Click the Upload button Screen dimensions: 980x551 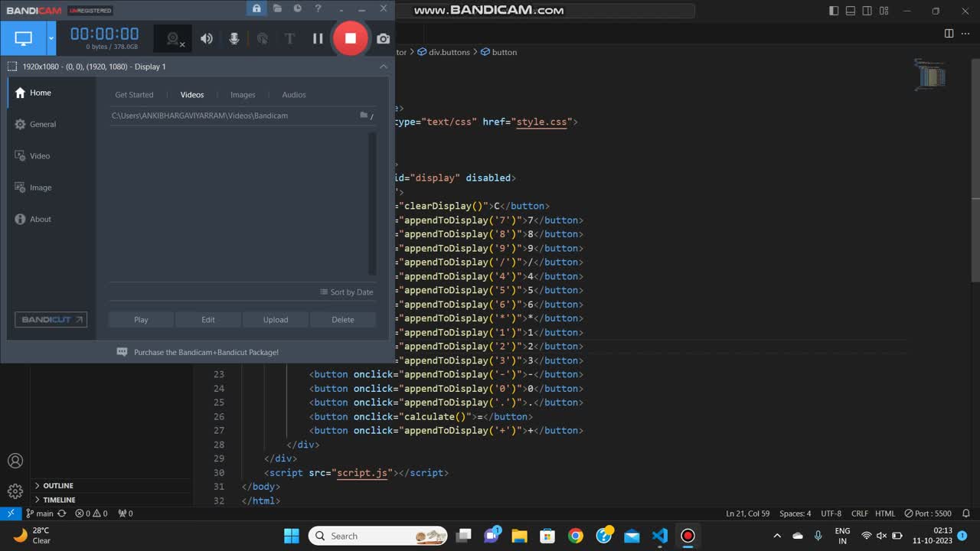(276, 320)
